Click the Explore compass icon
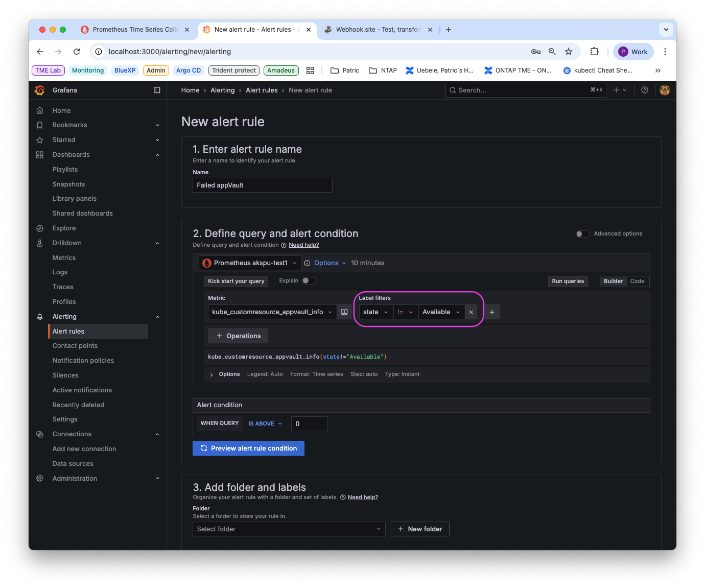 click(x=40, y=228)
